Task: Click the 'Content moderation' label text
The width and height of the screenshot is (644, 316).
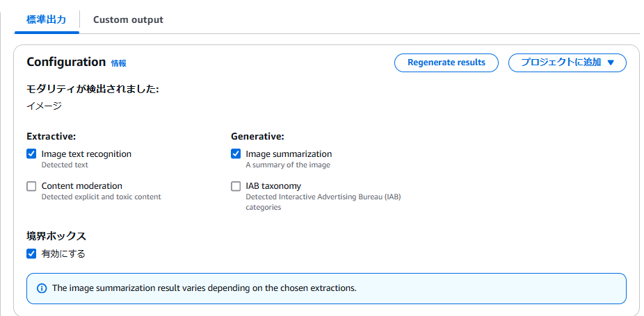Action: click(x=82, y=186)
